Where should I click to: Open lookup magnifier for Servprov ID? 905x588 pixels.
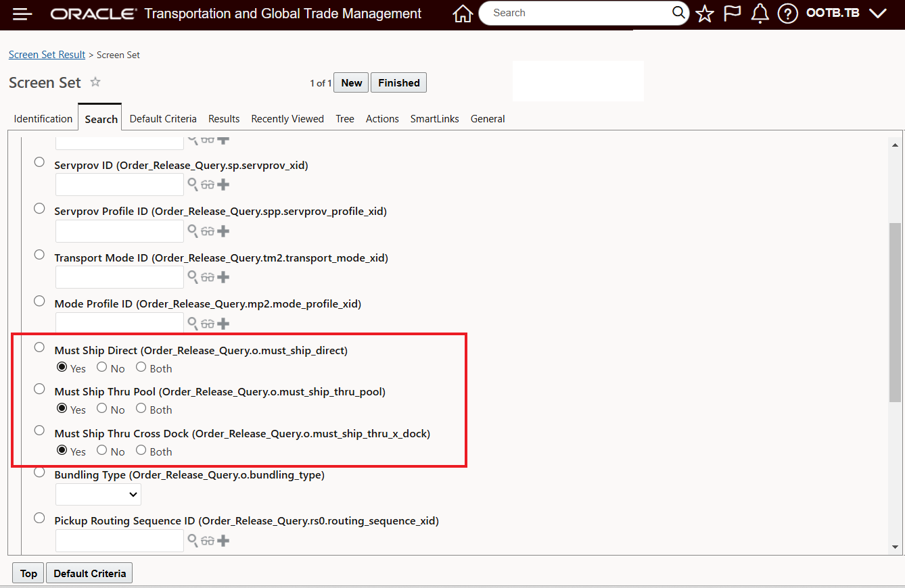pos(193,185)
